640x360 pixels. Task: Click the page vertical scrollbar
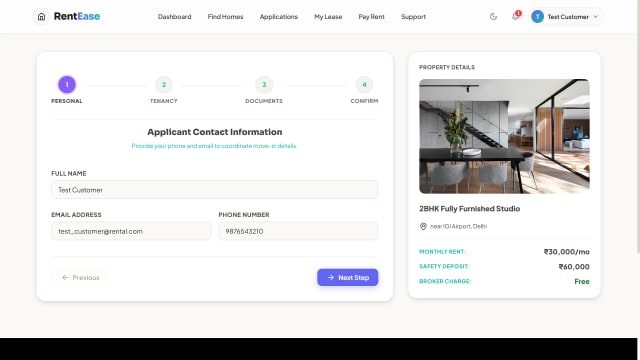tap(638, 127)
